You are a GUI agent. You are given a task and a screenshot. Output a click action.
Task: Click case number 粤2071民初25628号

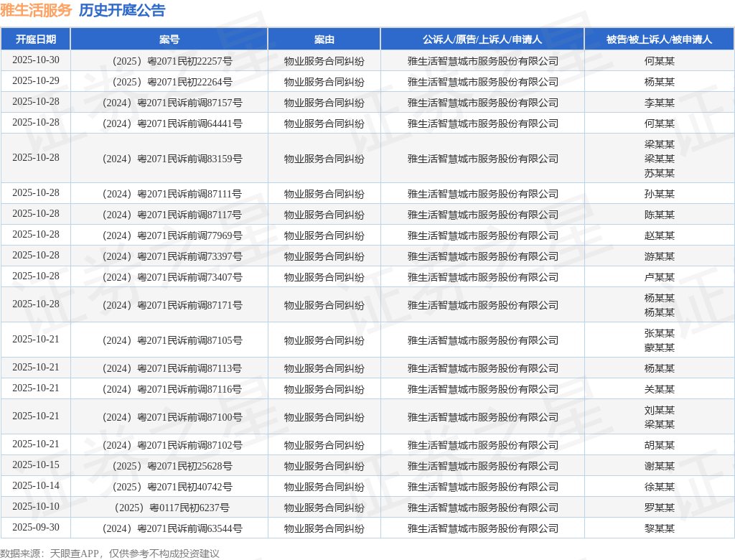coord(189,466)
